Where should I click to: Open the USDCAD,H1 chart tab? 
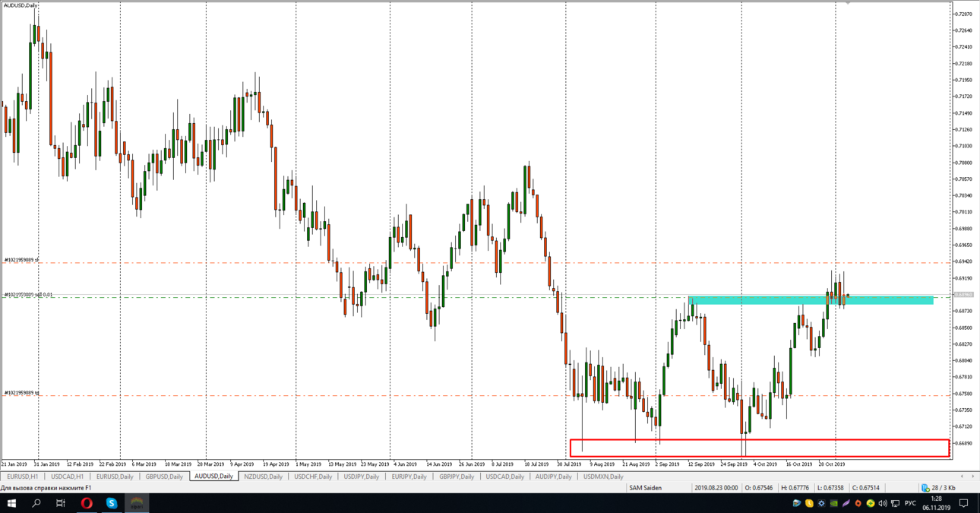(x=67, y=477)
